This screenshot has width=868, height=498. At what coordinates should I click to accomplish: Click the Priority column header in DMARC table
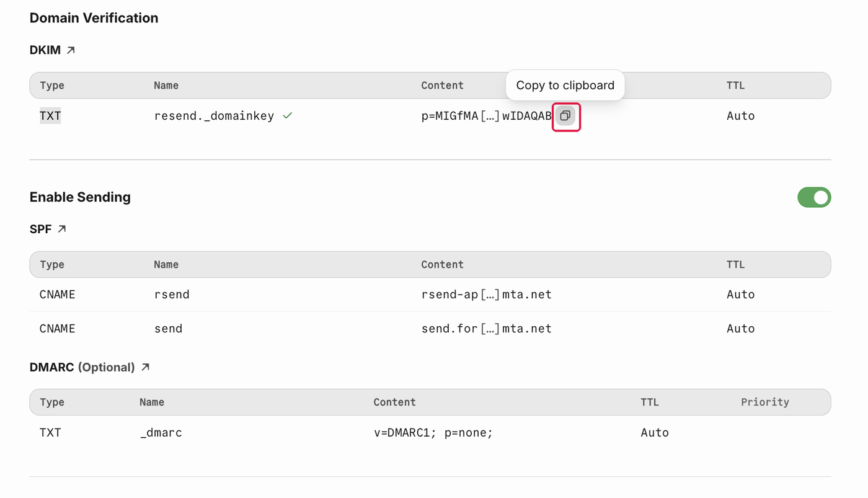[x=765, y=402]
